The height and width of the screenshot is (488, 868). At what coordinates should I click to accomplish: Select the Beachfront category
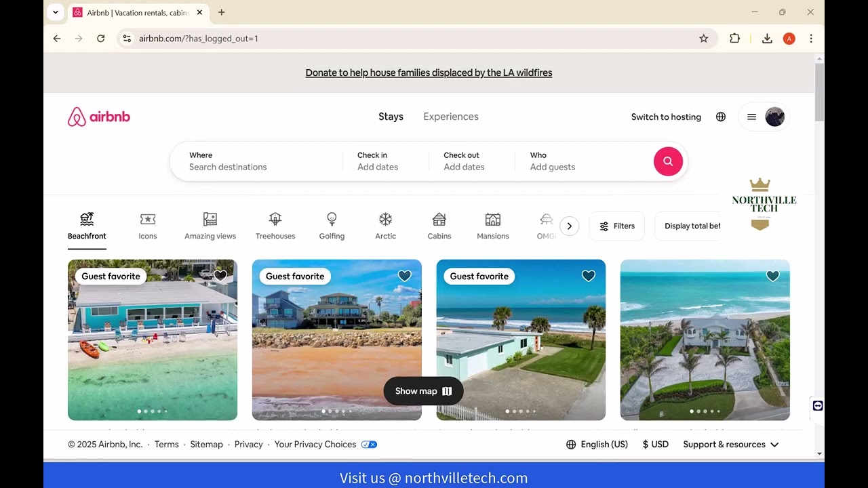pyautogui.click(x=87, y=226)
